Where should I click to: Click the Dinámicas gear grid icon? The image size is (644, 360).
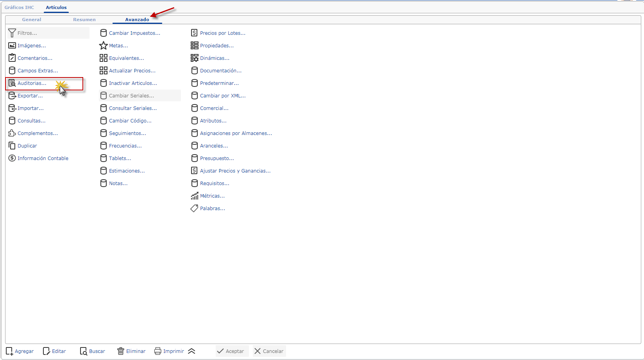pyautogui.click(x=194, y=58)
